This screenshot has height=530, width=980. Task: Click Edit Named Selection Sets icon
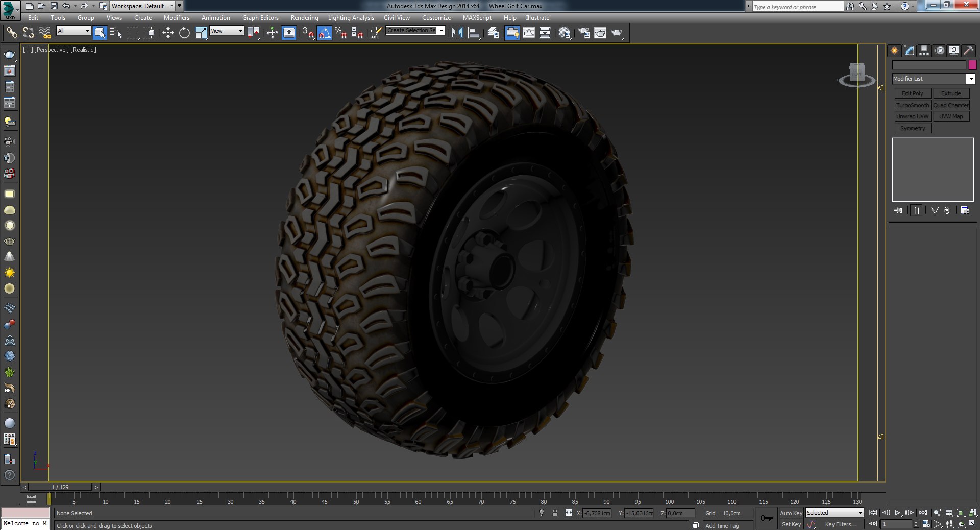pyautogui.click(x=375, y=33)
